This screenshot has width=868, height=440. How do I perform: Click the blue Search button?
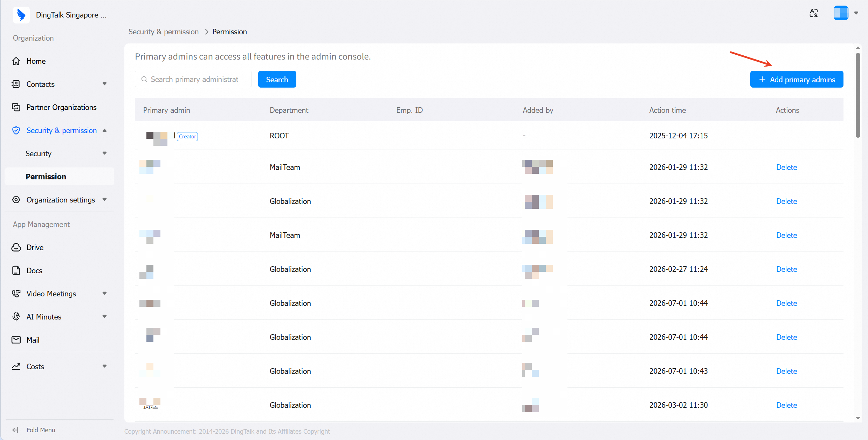click(277, 80)
